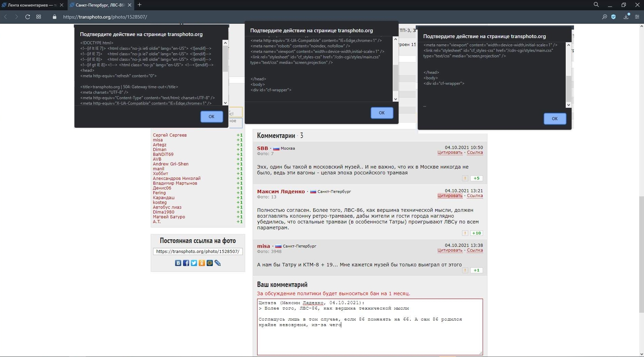Image resolution: width=644 pixels, height=357 pixels.
Task: Report misa's comment with exclamation icon
Action: (465, 270)
